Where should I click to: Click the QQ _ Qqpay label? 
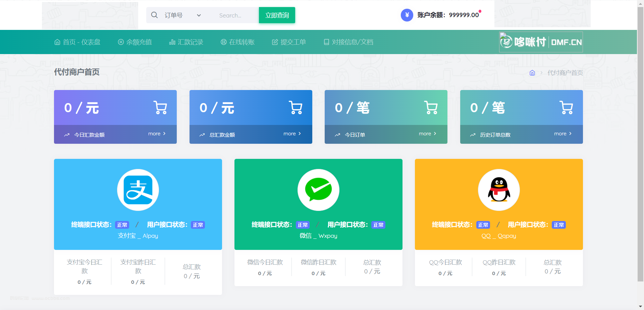pos(499,236)
